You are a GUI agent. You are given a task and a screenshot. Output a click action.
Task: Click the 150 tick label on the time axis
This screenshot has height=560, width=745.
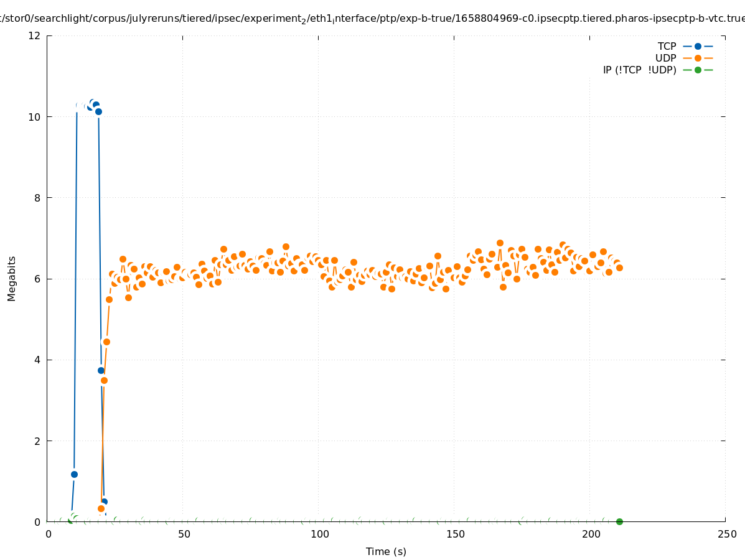455,534
